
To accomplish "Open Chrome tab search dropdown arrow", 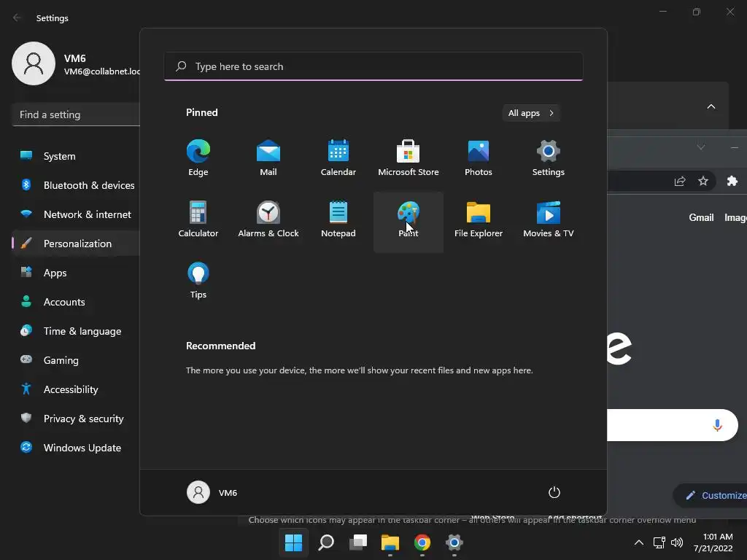I will coord(701,147).
